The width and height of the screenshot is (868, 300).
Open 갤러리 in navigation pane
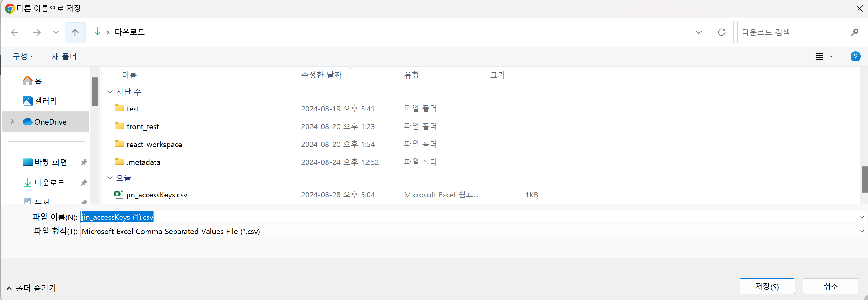(39, 101)
